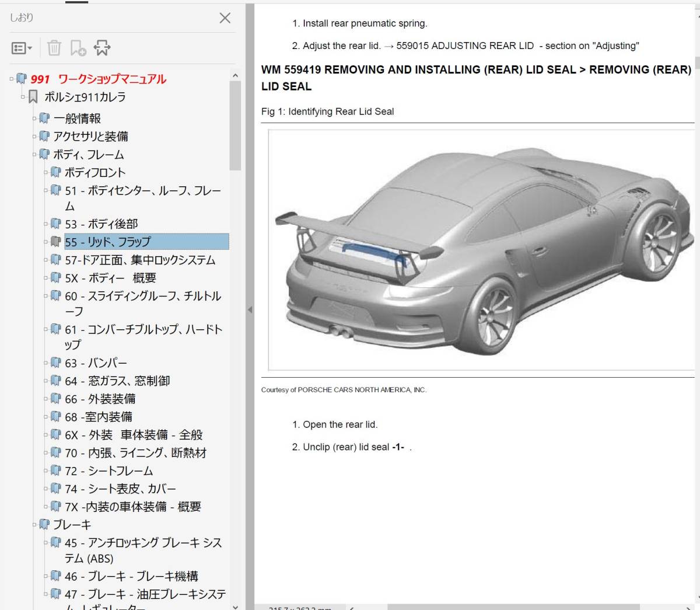Image resolution: width=700 pixels, height=610 pixels.
Task: Click bookmark icon beside 63 - バンパー
Action: [56, 362]
